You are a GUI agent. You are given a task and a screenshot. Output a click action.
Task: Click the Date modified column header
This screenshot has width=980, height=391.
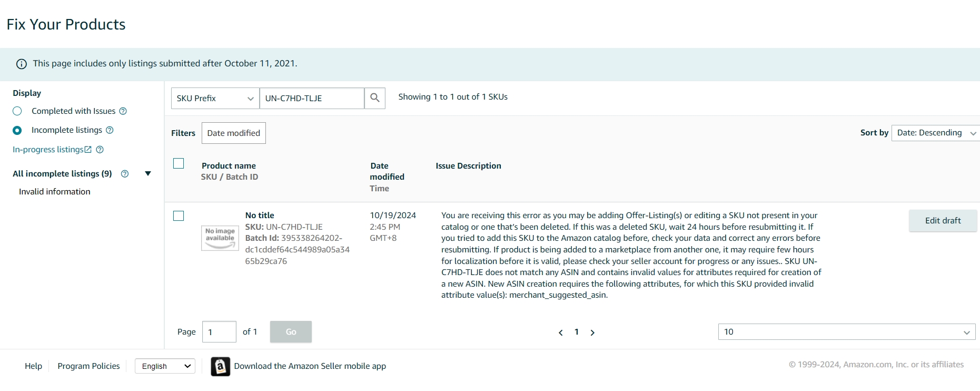(x=387, y=172)
